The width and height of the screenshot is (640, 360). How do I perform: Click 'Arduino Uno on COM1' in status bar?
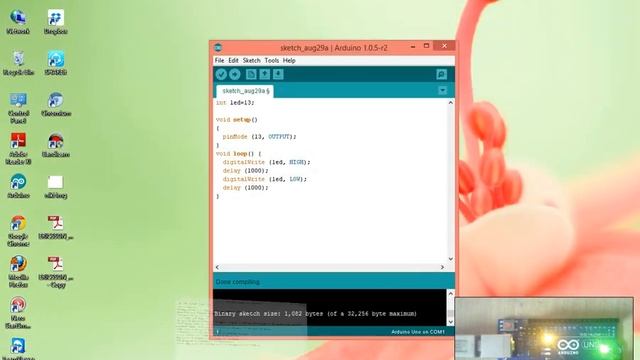(418, 332)
